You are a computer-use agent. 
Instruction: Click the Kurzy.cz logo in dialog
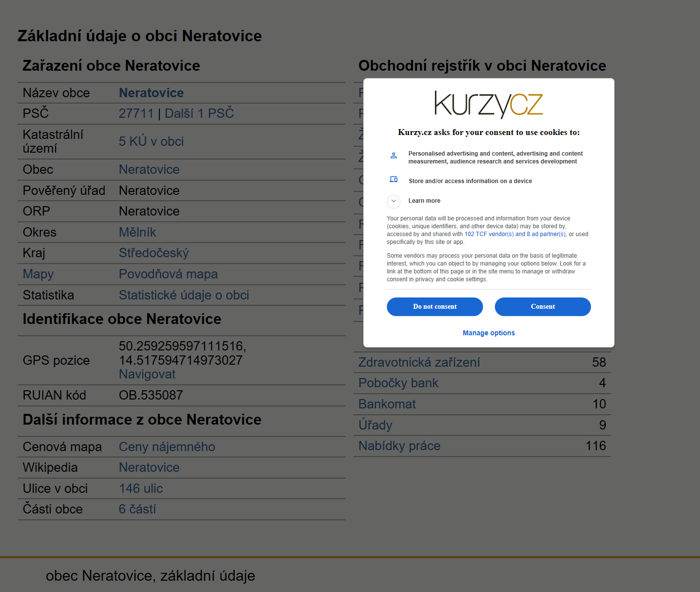click(488, 104)
